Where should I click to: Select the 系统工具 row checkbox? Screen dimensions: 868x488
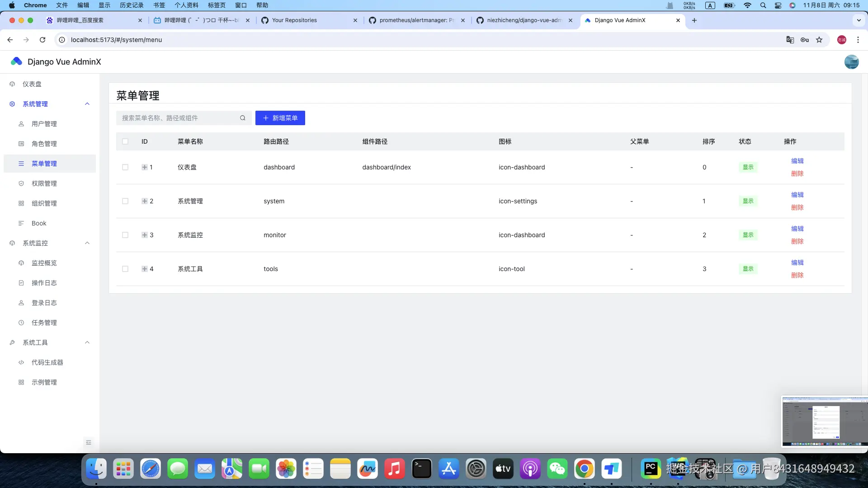pyautogui.click(x=125, y=269)
